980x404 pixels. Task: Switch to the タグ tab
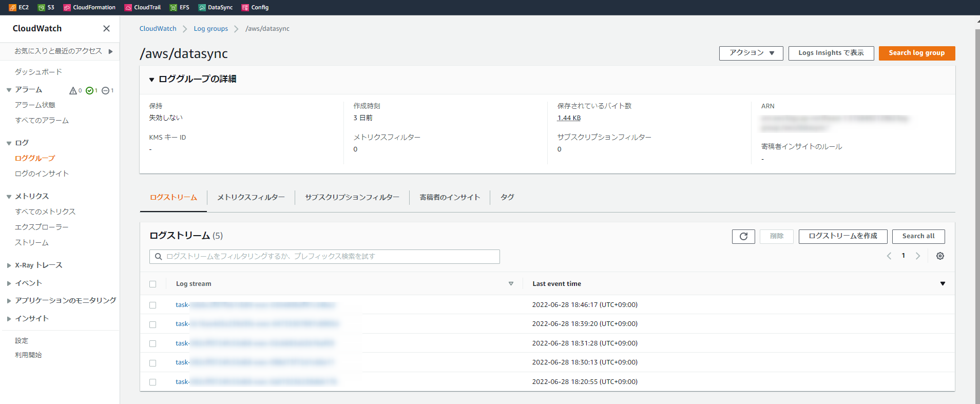pos(507,198)
